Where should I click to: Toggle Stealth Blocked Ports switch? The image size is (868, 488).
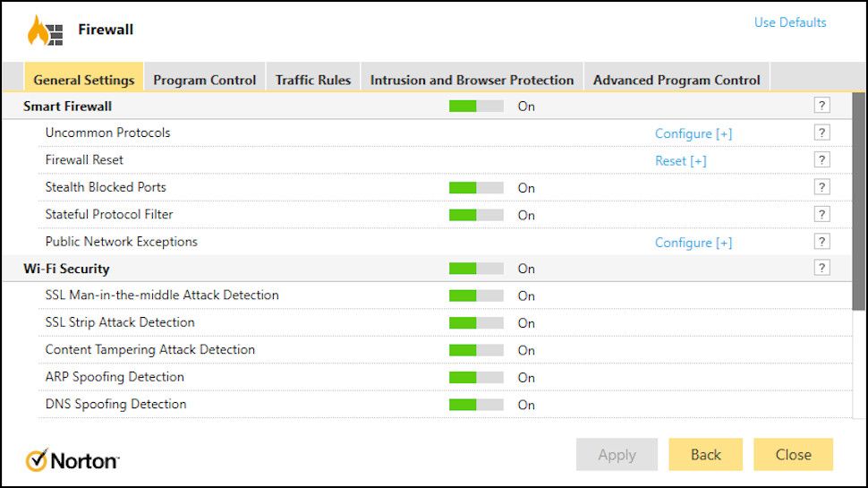tap(476, 188)
